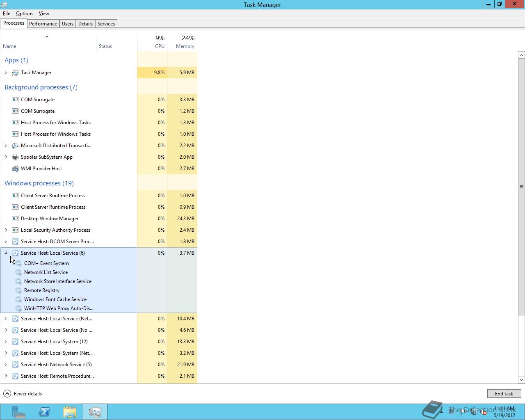Click the End task button
This screenshot has height=420, width=525.
504,394
